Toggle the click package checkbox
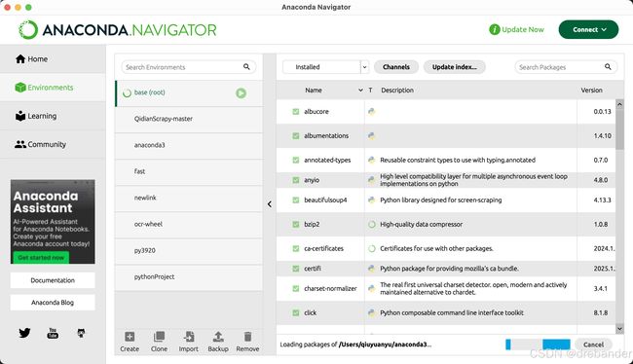The width and height of the screenshot is (633, 364). (295, 312)
